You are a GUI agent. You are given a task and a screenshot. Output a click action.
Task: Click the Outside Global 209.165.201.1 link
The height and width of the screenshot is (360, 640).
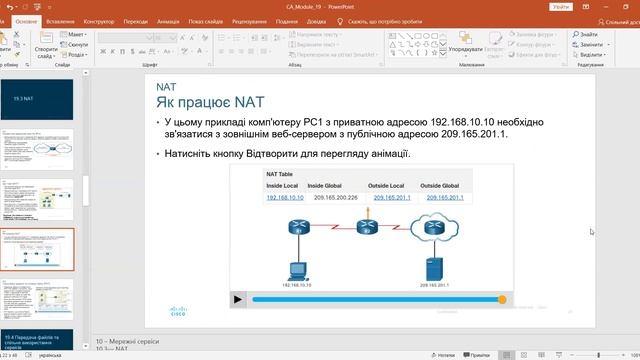(x=445, y=198)
